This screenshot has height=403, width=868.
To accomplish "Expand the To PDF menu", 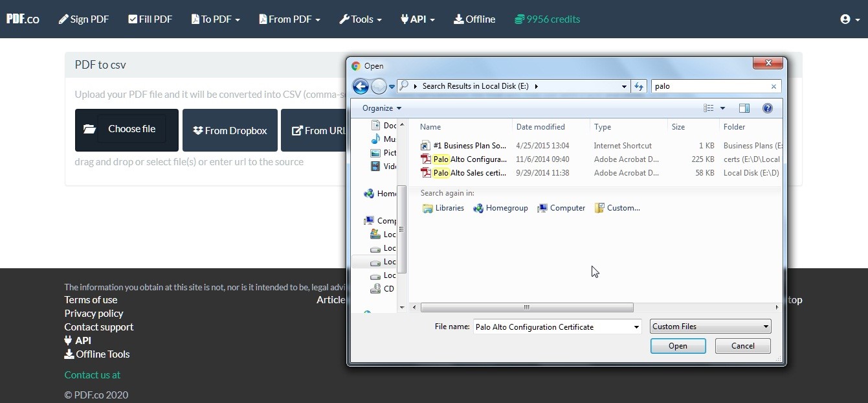I will [216, 19].
